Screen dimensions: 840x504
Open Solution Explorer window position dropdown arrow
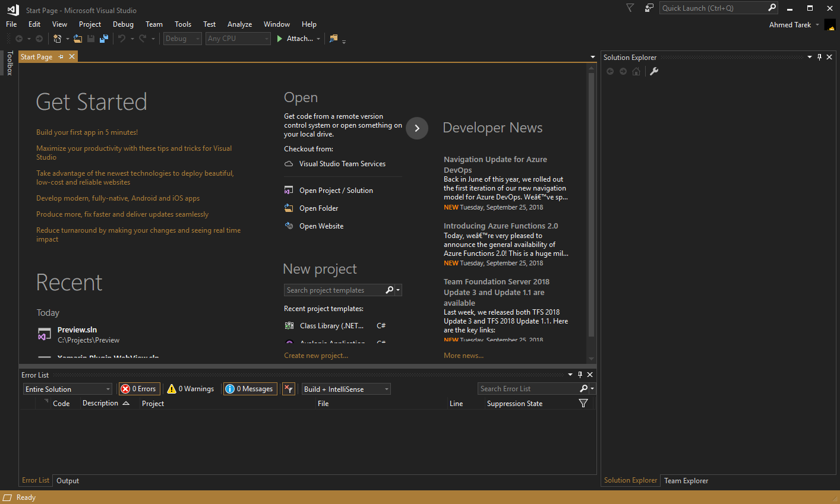809,57
